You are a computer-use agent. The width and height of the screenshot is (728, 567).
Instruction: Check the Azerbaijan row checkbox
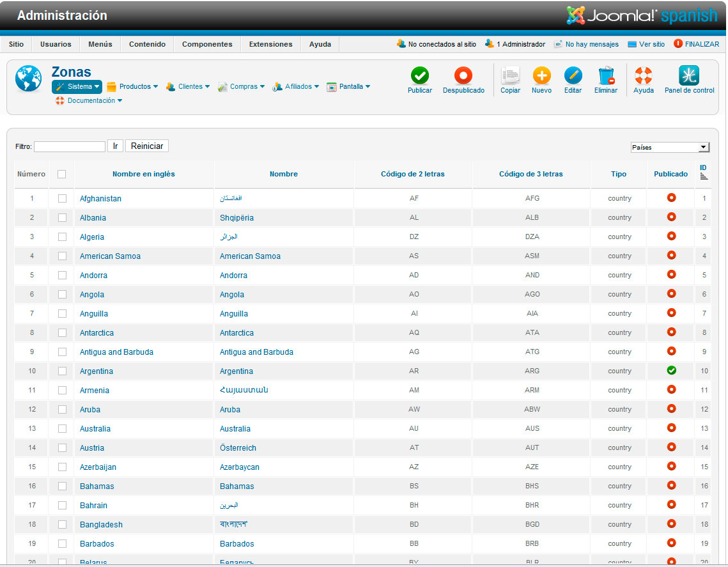(x=62, y=467)
